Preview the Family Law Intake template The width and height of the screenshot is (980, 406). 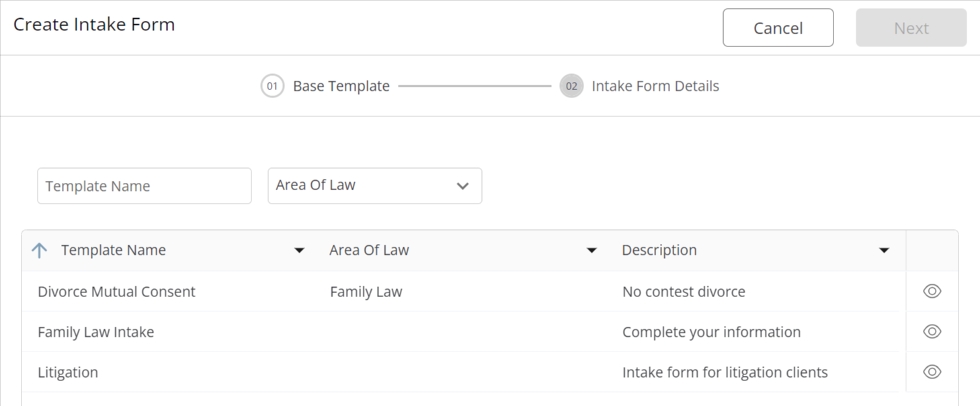coord(932,331)
